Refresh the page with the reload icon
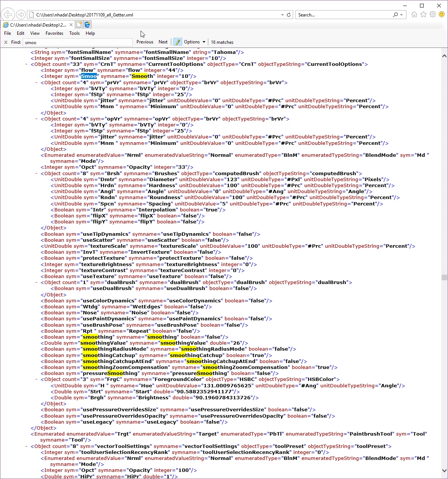Screen dimensions: 448x479 click(289, 15)
